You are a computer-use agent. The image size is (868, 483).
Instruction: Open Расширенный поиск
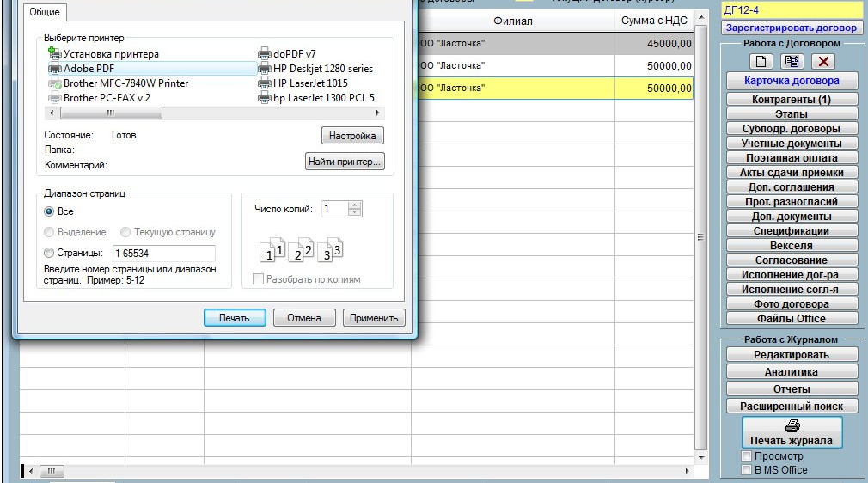point(792,407)
